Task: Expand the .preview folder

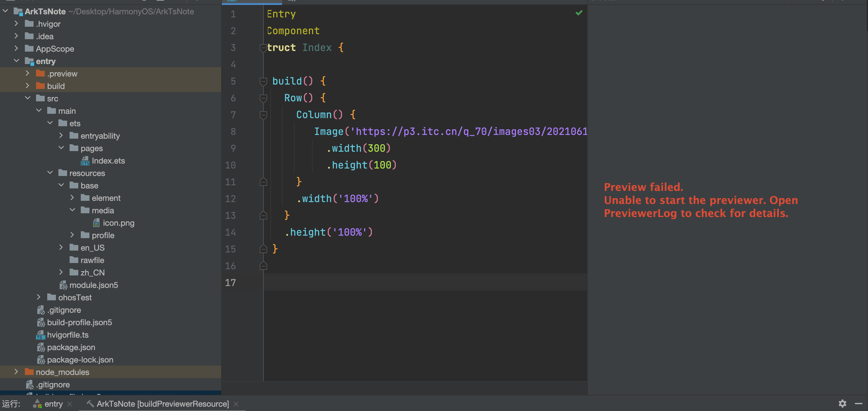Action: click(x=27, y=73)
